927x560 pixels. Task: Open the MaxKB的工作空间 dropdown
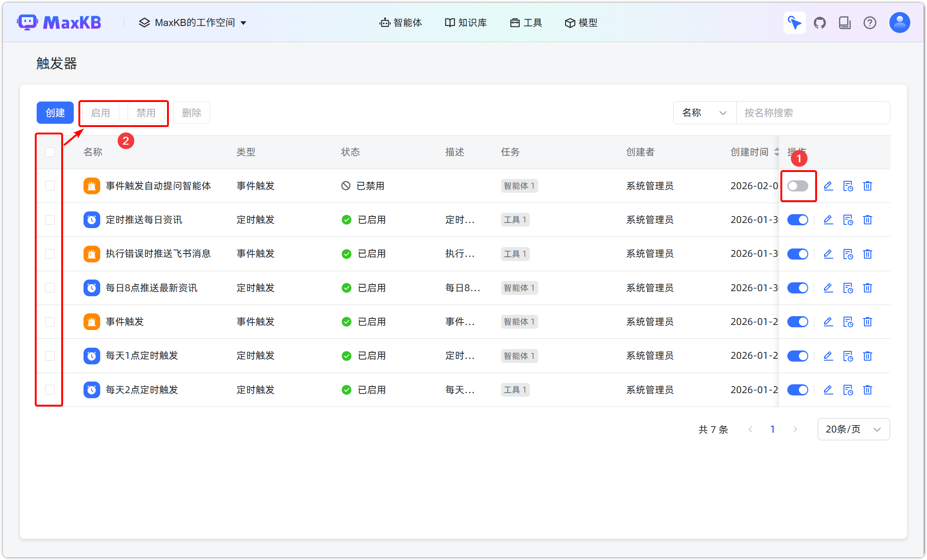click(x=193, y=22)
